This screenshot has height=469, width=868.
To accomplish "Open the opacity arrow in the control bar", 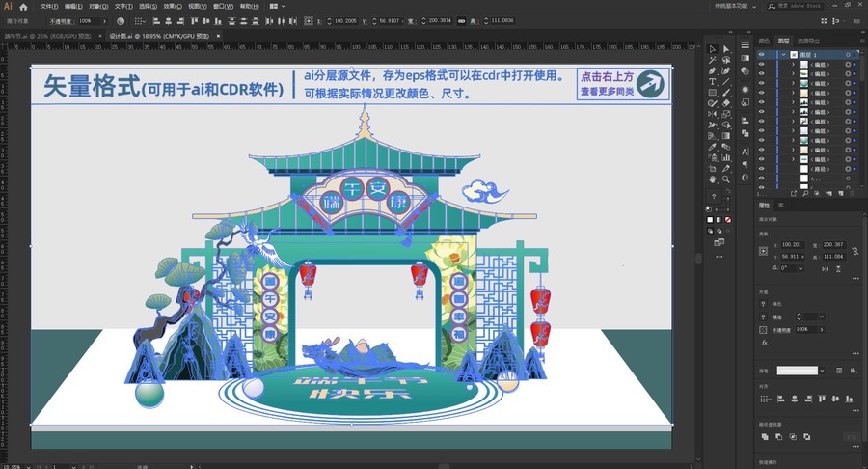I will (x=104, y=21).
